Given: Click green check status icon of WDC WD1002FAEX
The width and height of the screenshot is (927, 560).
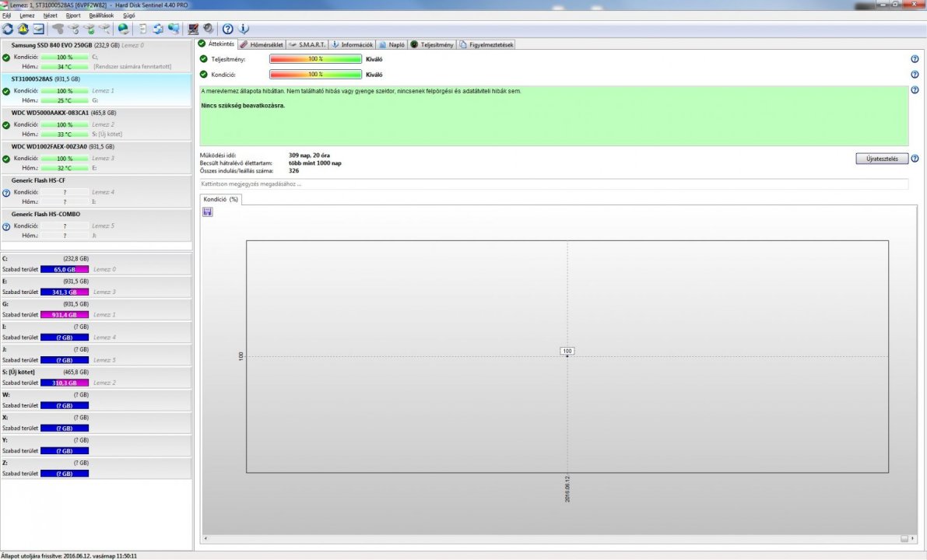Looking at the screenshot, I should click(x=6, y=159).
